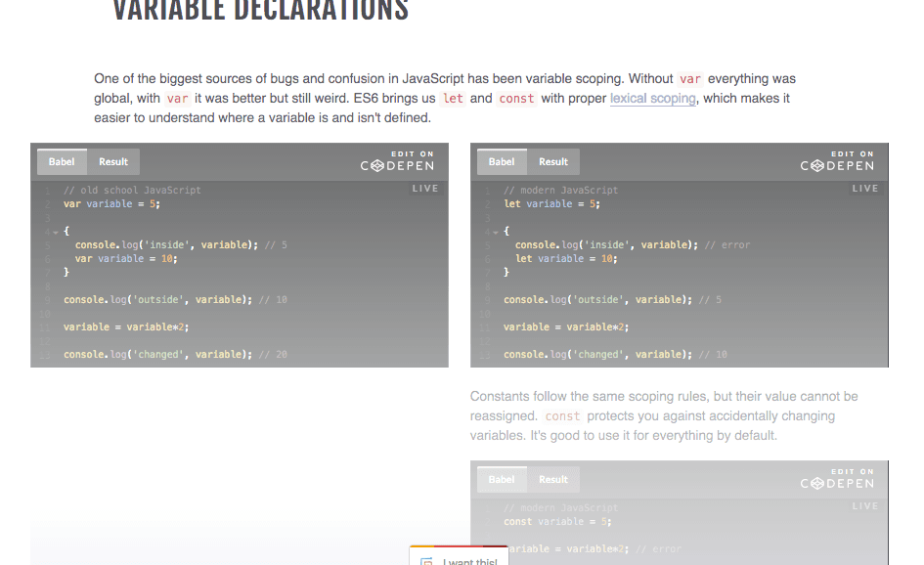Click inline 'let' code word in paragraph

453,99
